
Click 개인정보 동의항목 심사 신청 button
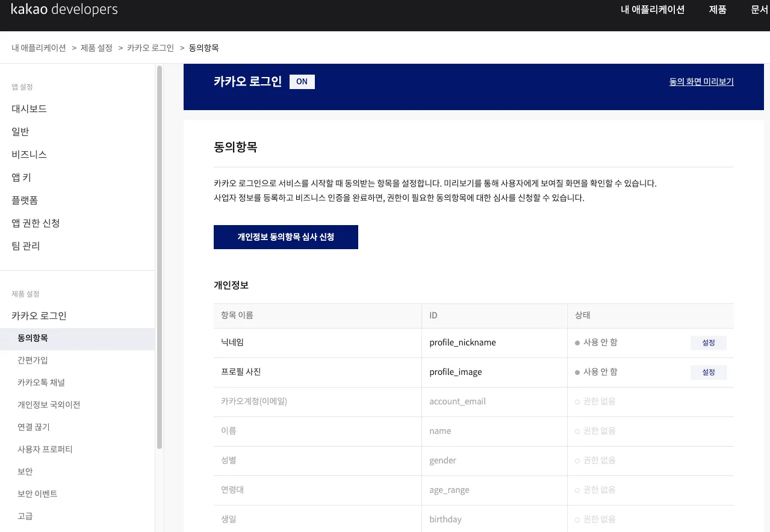point(286,237)
